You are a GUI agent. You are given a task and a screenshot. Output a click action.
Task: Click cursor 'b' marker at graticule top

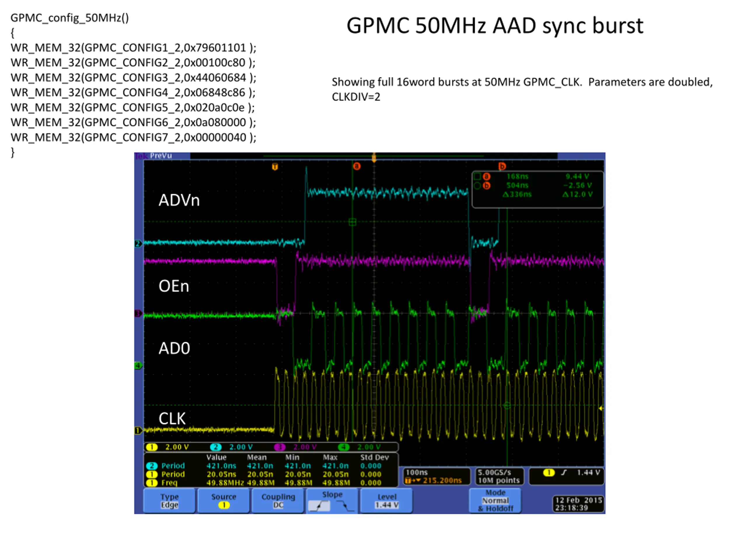502,166
